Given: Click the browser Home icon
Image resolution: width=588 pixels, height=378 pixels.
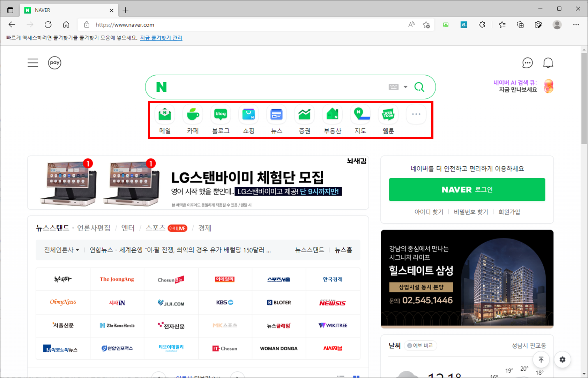Looking at the screenshot, I should coord(66,25).
